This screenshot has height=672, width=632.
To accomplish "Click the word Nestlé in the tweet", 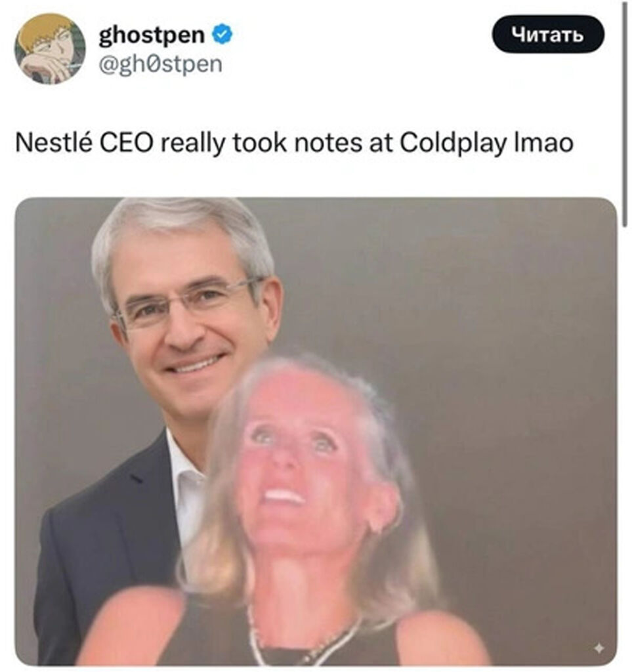I will pyautogui.click(x=54, y=142).
